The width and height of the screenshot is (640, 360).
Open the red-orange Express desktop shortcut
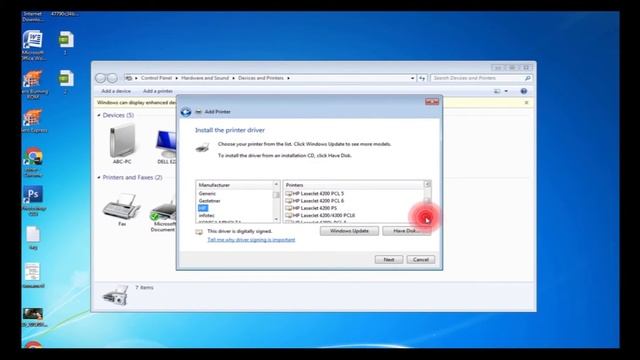(x=33, y=121)
